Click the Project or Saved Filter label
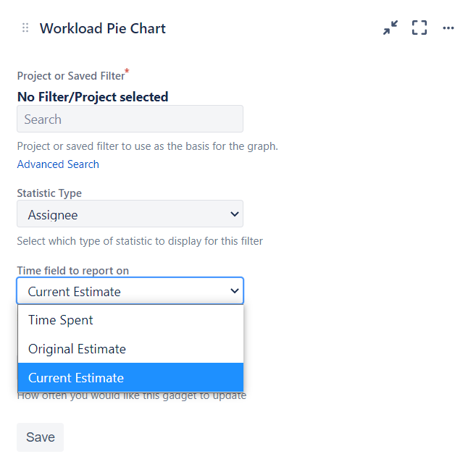476x475 pixels. pos(70,76)
